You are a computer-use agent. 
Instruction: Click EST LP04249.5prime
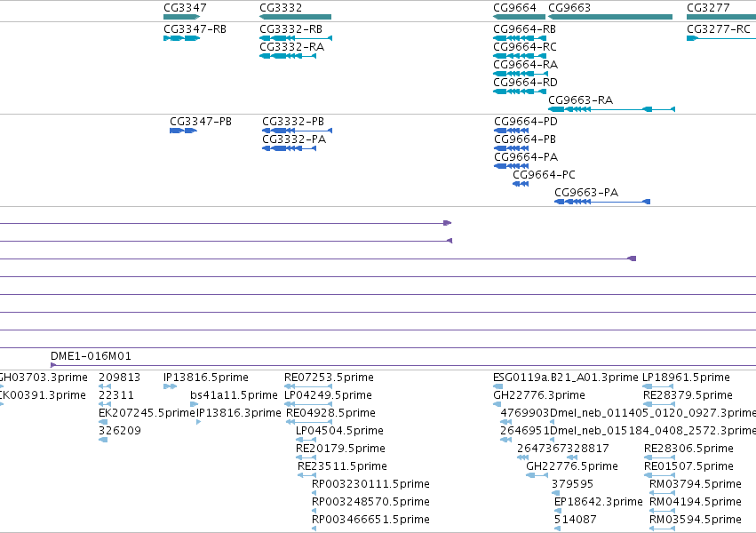click(x=328, y=395)
